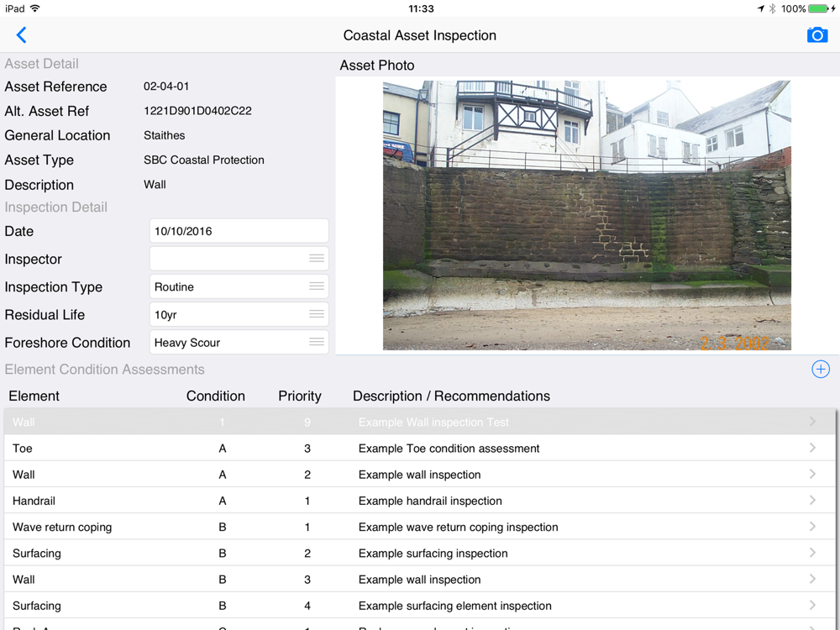
Task: Tap the Alt. Asset Ref value 1221D901D0402C22
Action: tap(197, 111)
